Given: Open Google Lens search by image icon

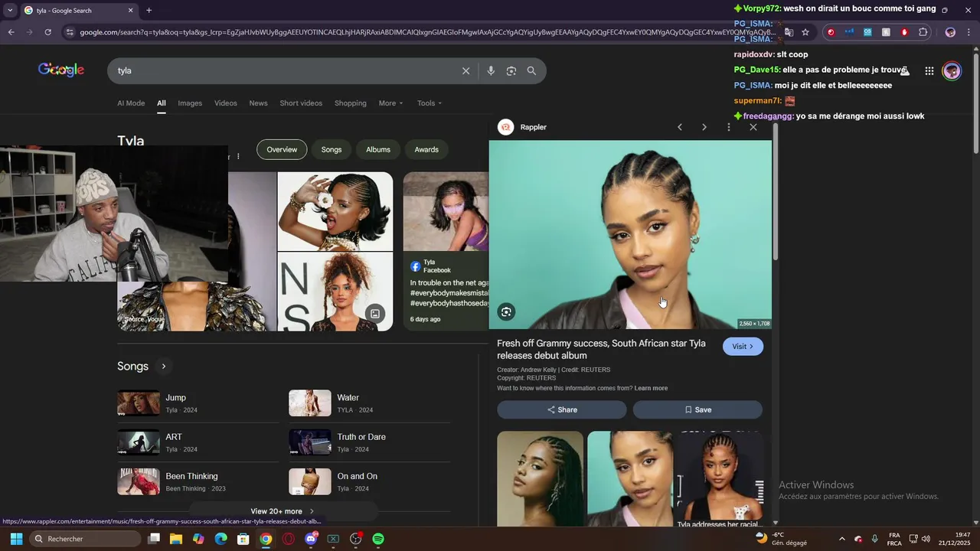Looking at the screenshot, I should tap(511, 70).
